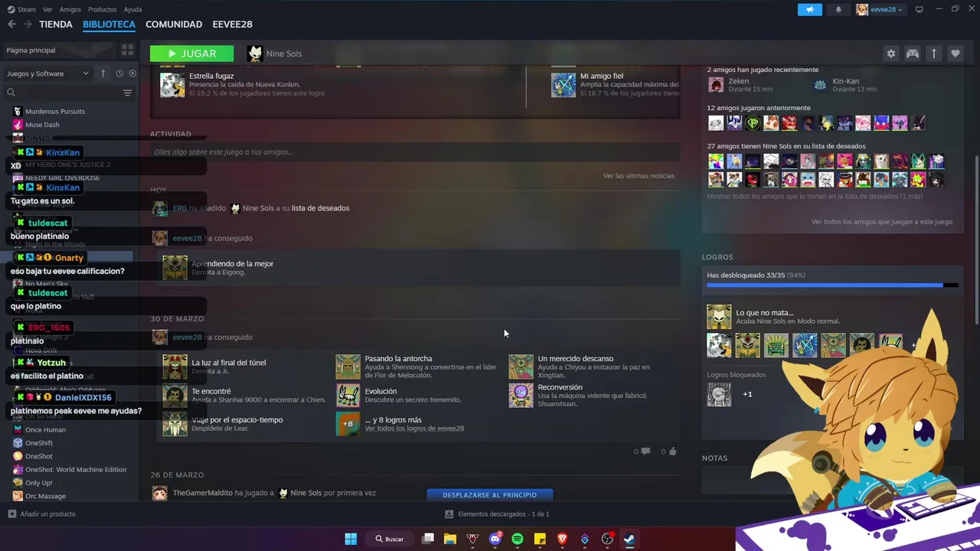The width and height of the screenshot is (980, 551).
Task: Open the Ver menu
Action: coord(47,9)
